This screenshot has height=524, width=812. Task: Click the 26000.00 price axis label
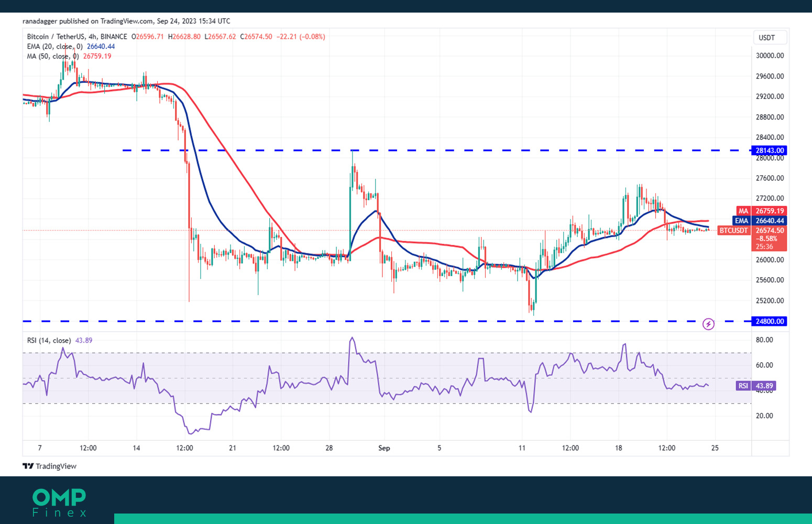(x=770, y=260)
